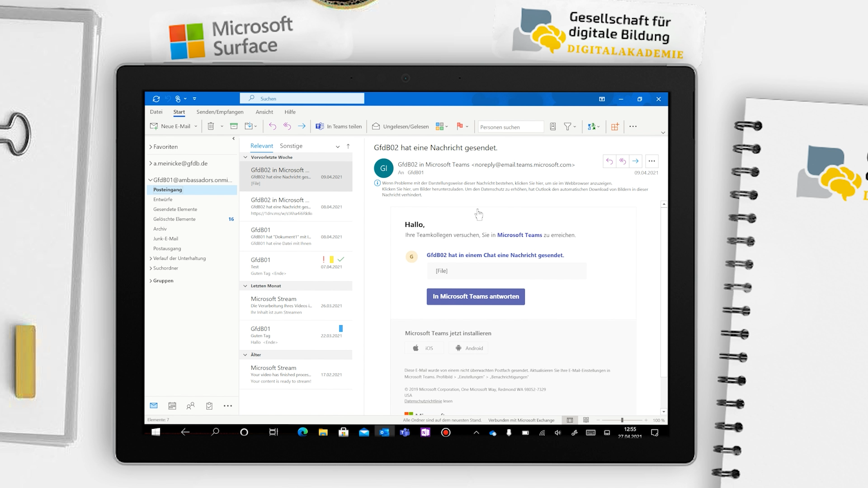Click the zoom in plus button
Viewport: 868px width, 488px height.
click(646, 420)
